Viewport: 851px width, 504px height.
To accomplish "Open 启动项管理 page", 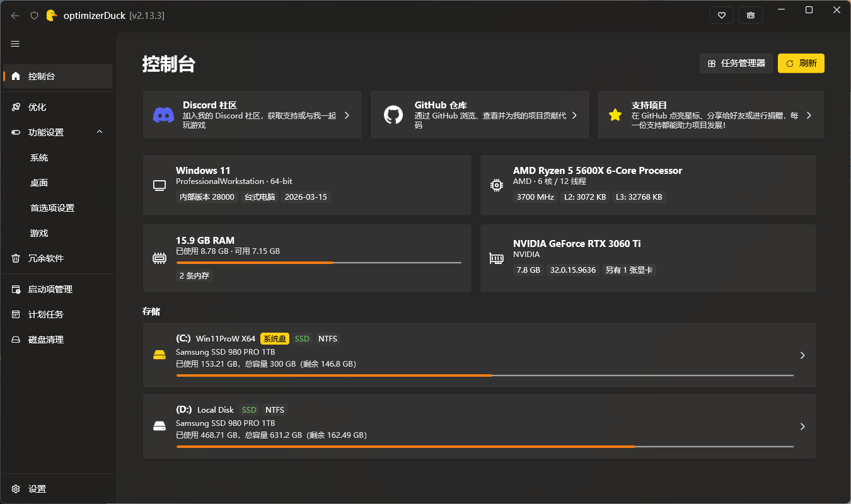I will [x=58, y=289].
